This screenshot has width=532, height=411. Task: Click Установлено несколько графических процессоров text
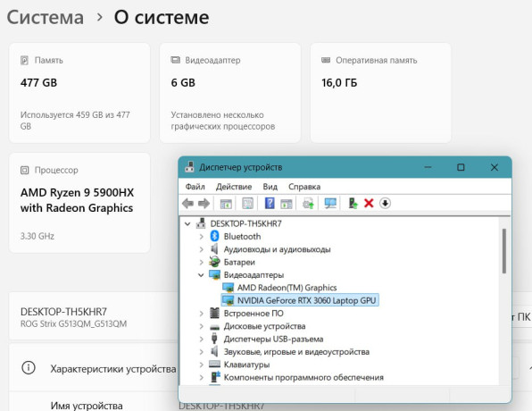click(x=223, y=121)
